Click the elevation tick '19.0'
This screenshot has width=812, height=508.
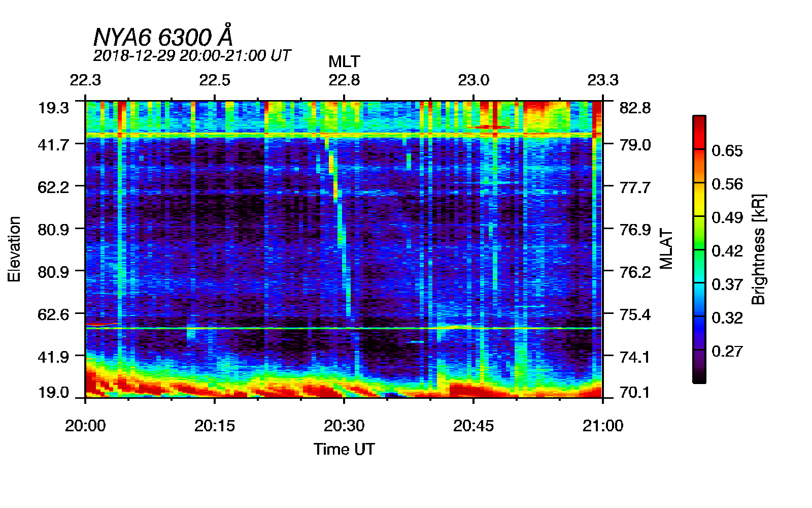click(53, 392)
